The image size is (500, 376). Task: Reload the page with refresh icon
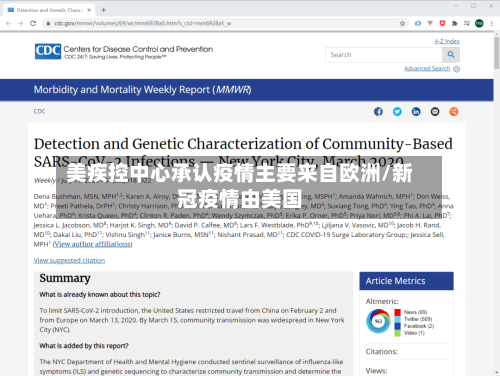pos(33,23)
